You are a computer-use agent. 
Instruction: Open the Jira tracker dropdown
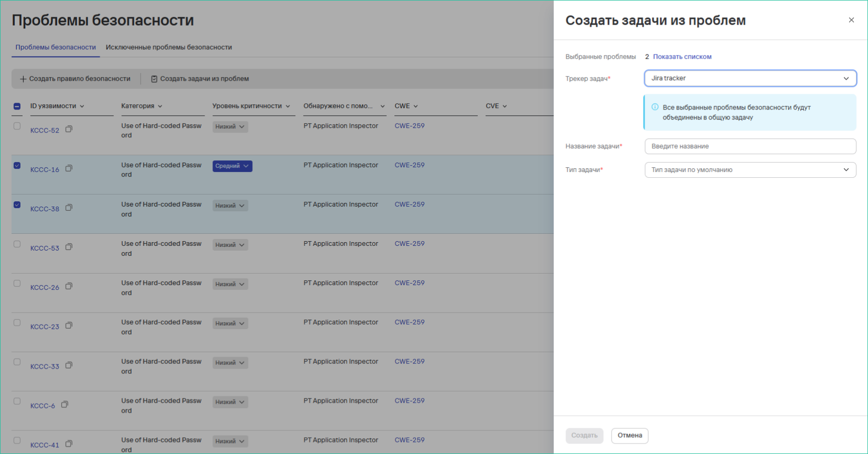(750, 78)
